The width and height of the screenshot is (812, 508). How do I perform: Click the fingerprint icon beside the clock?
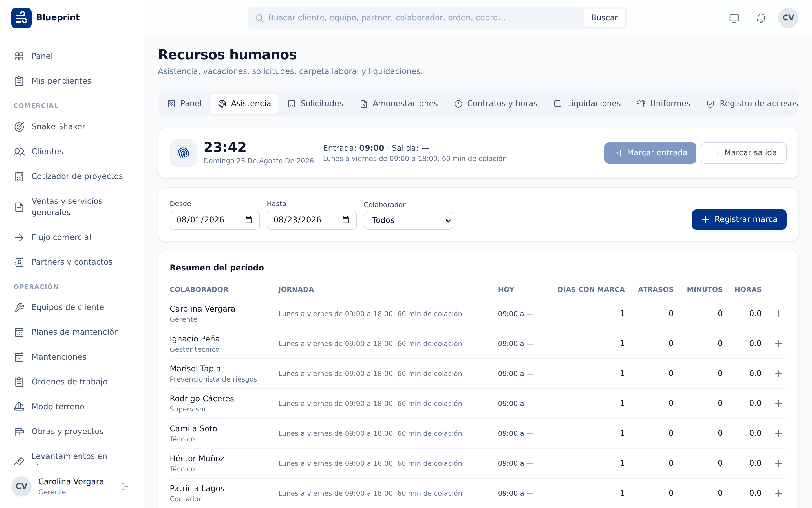point(183,153)
